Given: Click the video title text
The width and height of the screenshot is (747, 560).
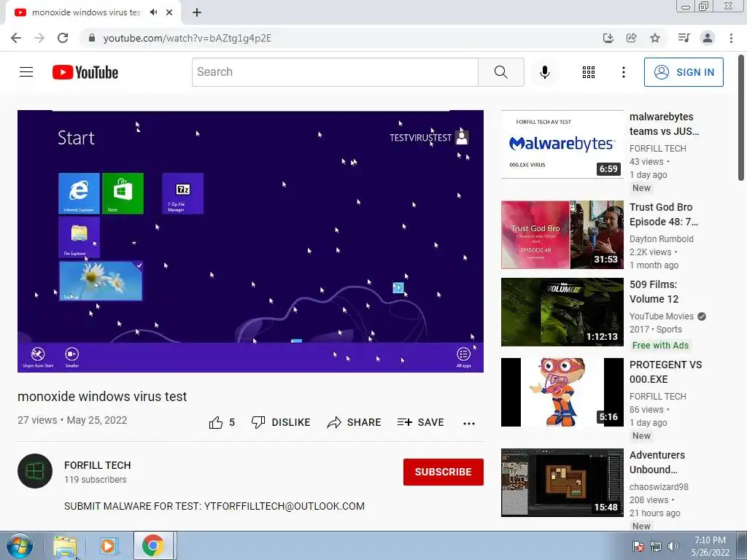Looking at the screenshot, I should click(x=102, y=396).
